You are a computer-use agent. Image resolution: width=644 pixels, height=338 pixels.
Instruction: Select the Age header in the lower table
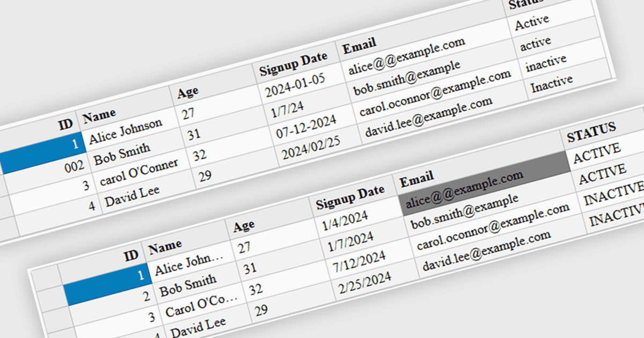coord(244,226)
